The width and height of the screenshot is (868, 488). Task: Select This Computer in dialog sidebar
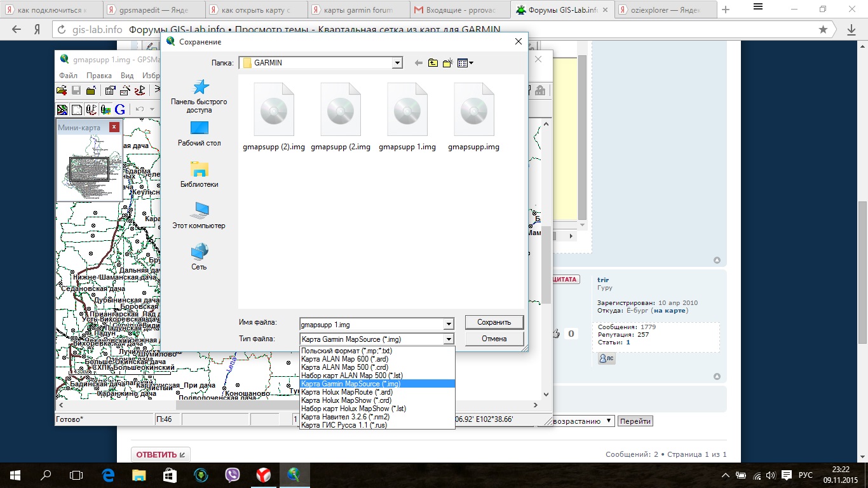(199, 216)
